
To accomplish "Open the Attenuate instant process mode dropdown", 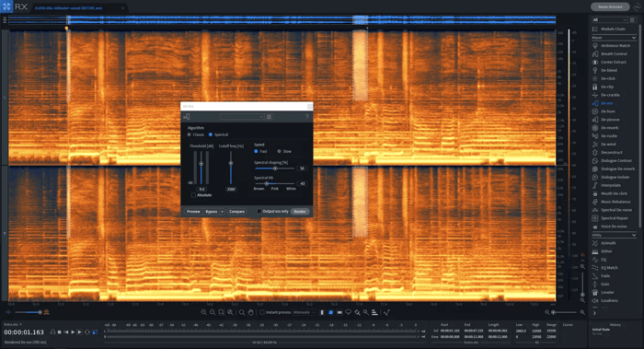I will click(304, 312).
